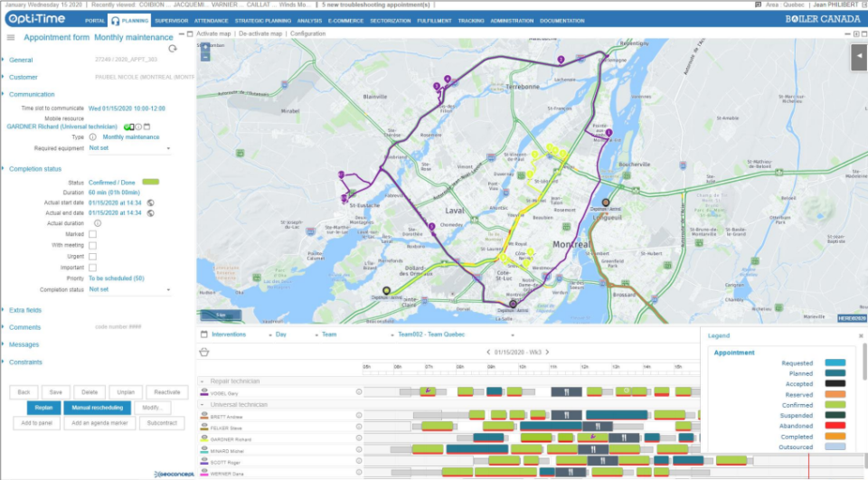
Task: Toggle MINARD Michel route visibility
Action: pos(204,450)
